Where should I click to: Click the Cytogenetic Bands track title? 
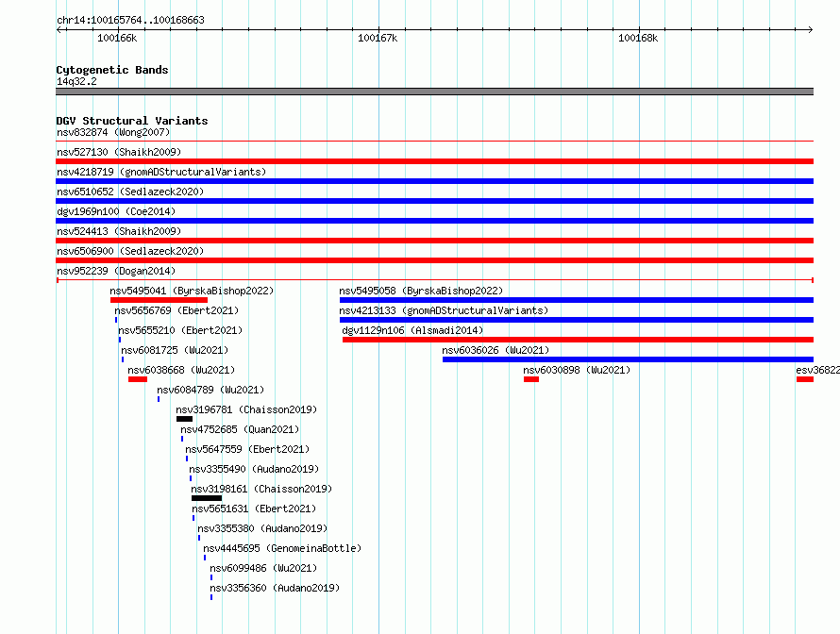click(x=112, y=70)
